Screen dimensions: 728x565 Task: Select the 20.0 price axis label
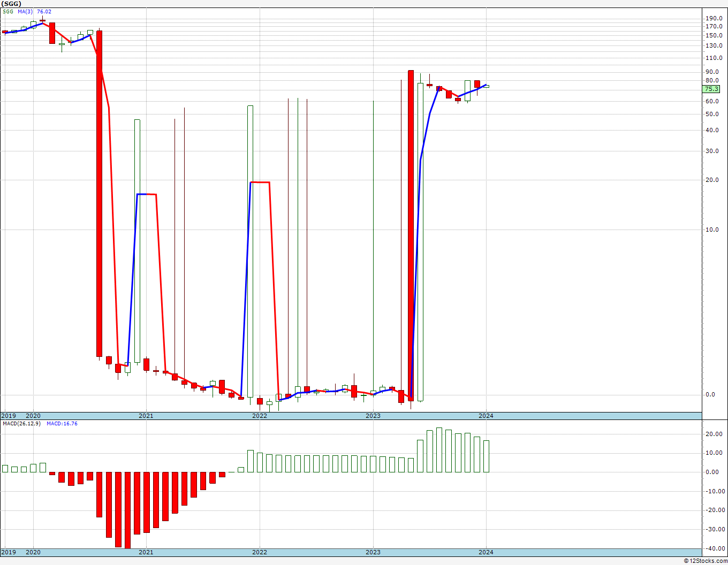(x=712, y=180)
